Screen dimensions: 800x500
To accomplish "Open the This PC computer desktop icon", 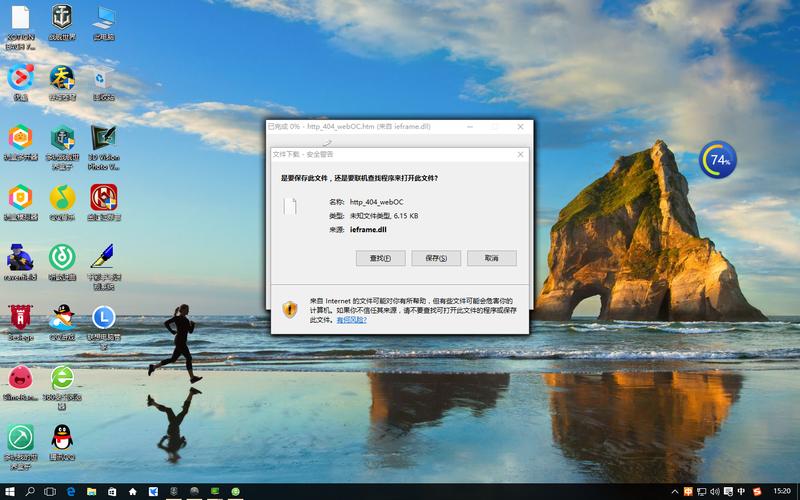I will (x=104, y=17).
